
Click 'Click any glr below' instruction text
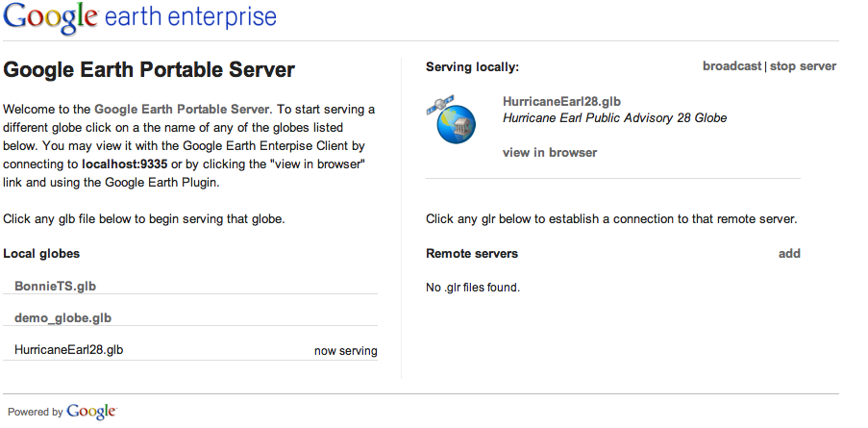[611, 218]
